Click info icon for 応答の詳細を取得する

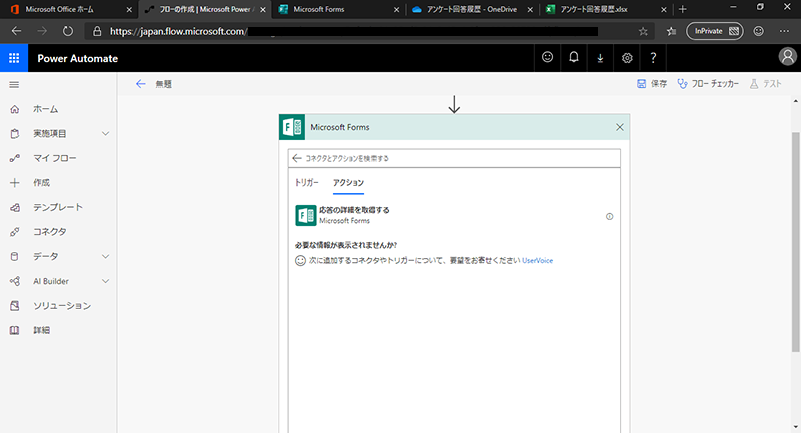coord(609,216)
